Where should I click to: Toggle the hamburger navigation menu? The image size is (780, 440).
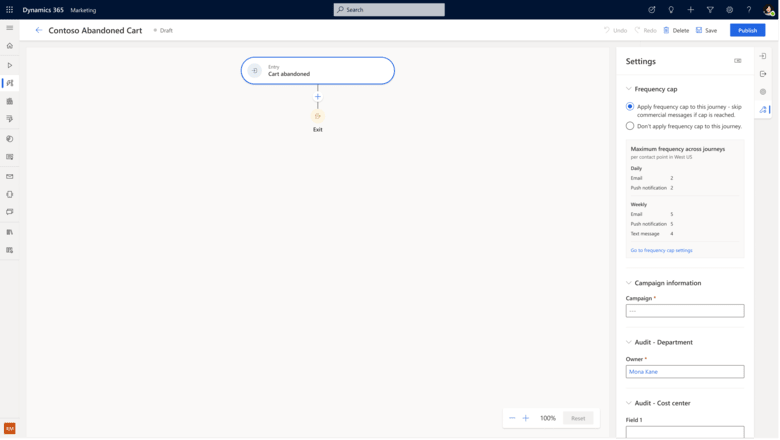9,28
